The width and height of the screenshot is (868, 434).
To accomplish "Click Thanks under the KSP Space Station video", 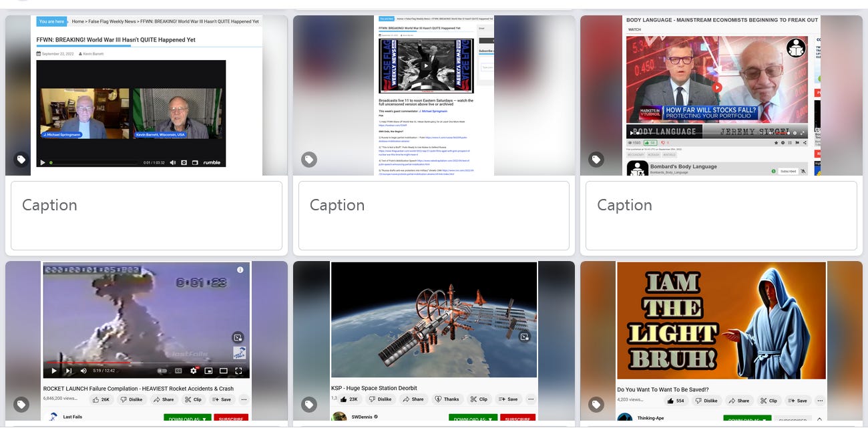I will click(x=447, y=399).
